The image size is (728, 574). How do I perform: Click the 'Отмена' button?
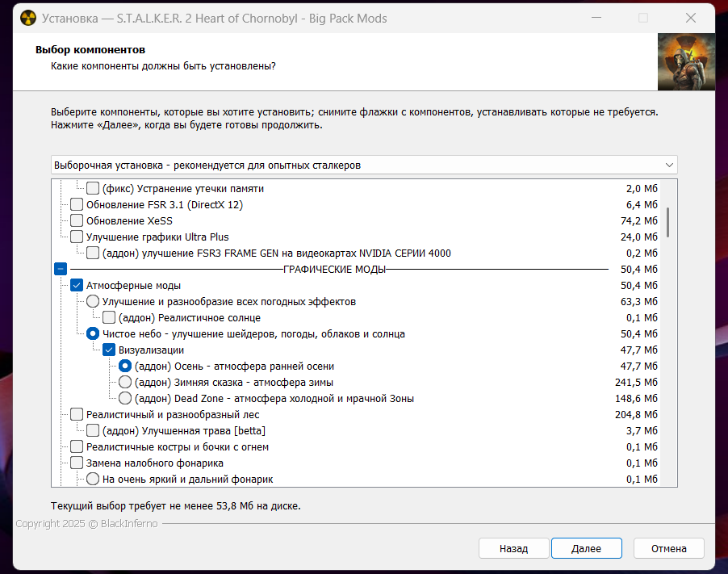(x=669, y=548)
